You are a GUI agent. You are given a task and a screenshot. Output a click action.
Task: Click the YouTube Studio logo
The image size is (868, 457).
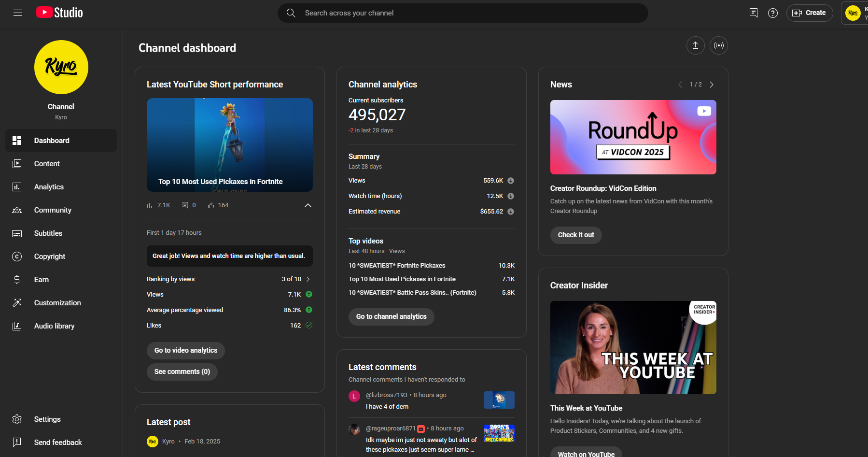[x=59, y=13]
